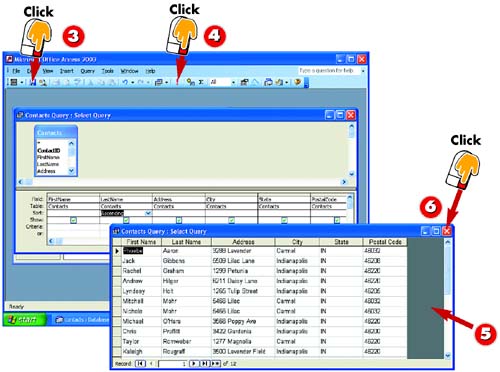Click the Access Help toolbar icon
Image resolution: width=500 pixels, height=372 pixels.
pyautogui.click(x=297, y=82)
